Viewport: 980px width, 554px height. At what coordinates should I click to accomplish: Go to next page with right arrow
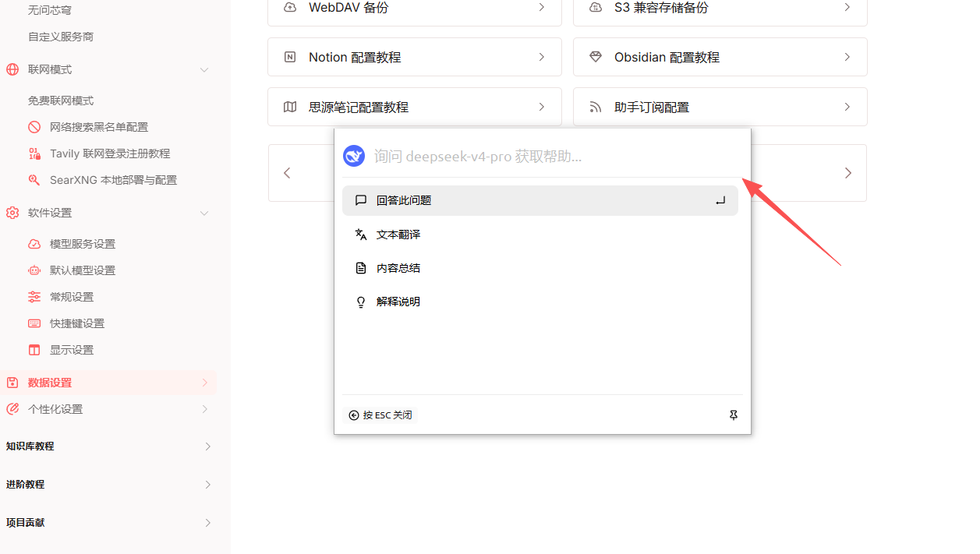coord(848,173)
